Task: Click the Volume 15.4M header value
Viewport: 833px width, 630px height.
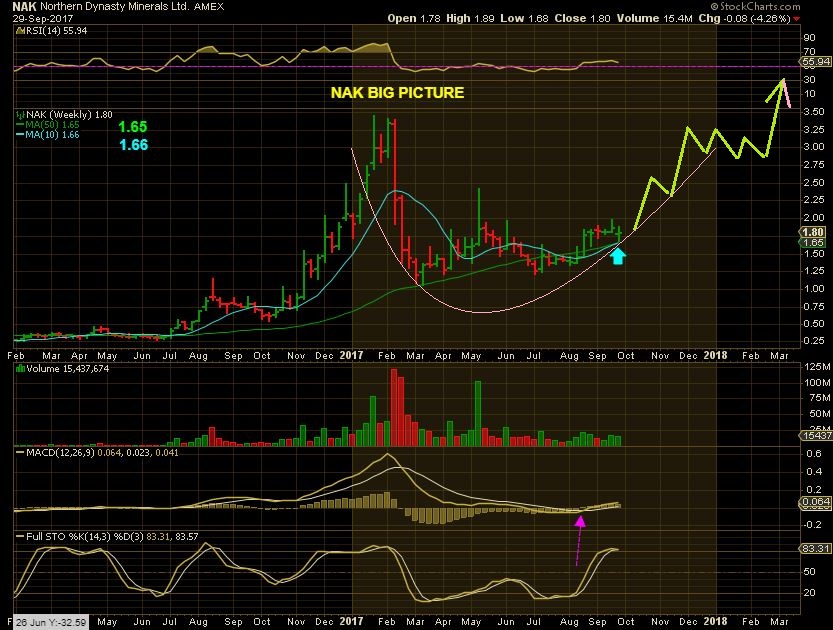Action: (x=654, y=19)
